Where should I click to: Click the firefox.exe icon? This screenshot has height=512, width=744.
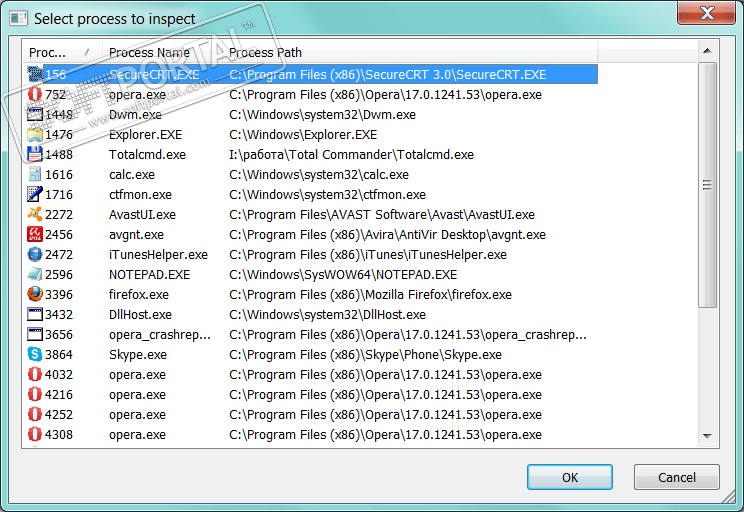coord(35,295)
